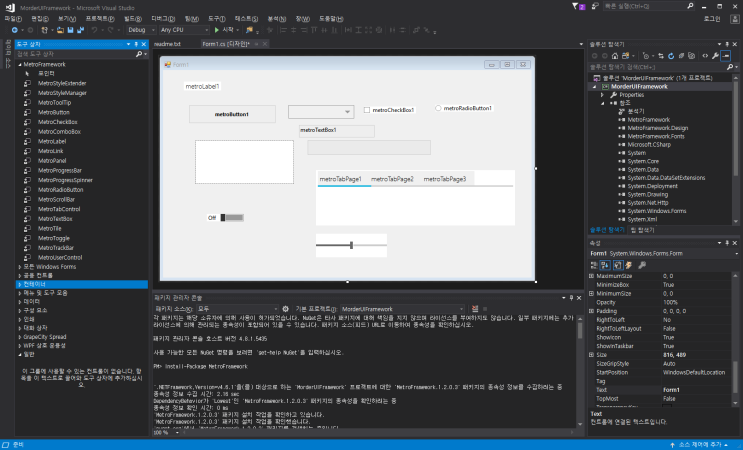Switch to the readme.txt tab
Image resolution: width=743 pixels, height=450 pixels.
pos(168,45)
